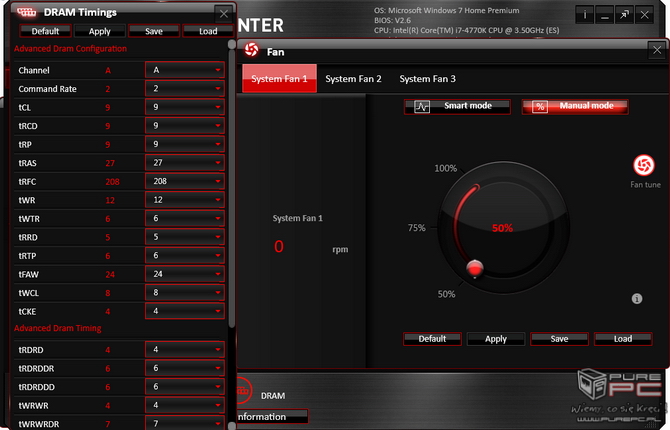The image size is (670, 430).
Task: Open the tRDRD dropdown
Action: pyautogui.click(x=185, y=350)
